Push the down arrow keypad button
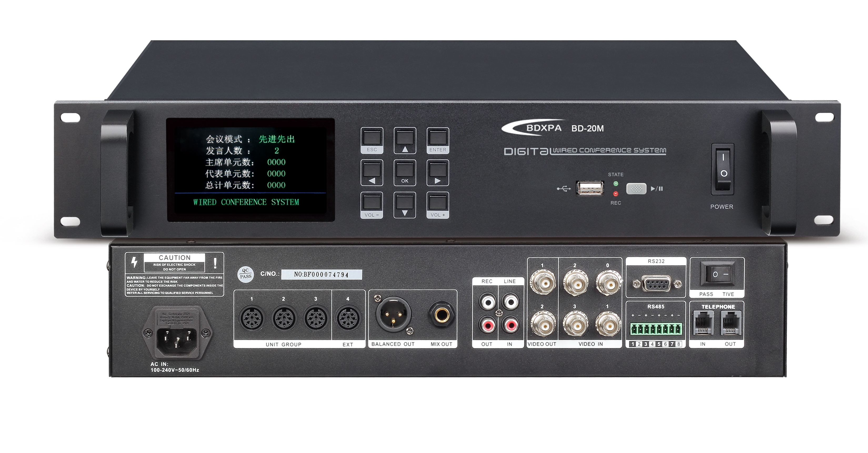Screen dimensions: 868x453 point(405,205)
